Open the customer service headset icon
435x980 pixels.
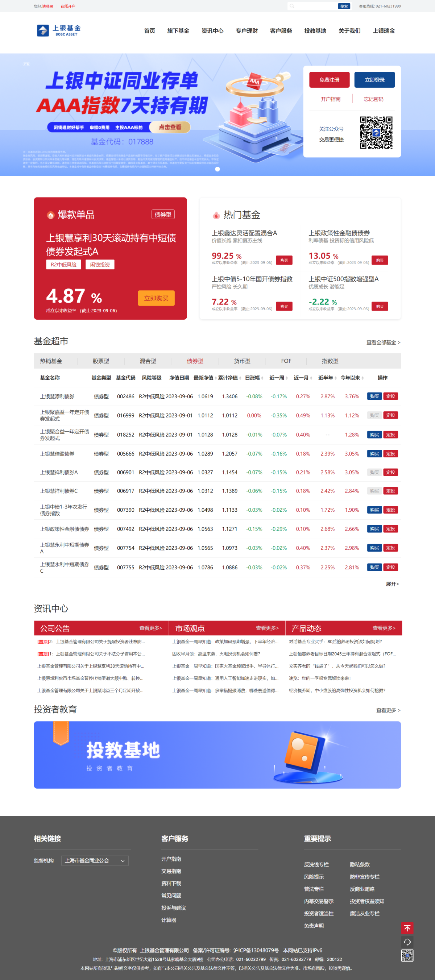(407, 942)
